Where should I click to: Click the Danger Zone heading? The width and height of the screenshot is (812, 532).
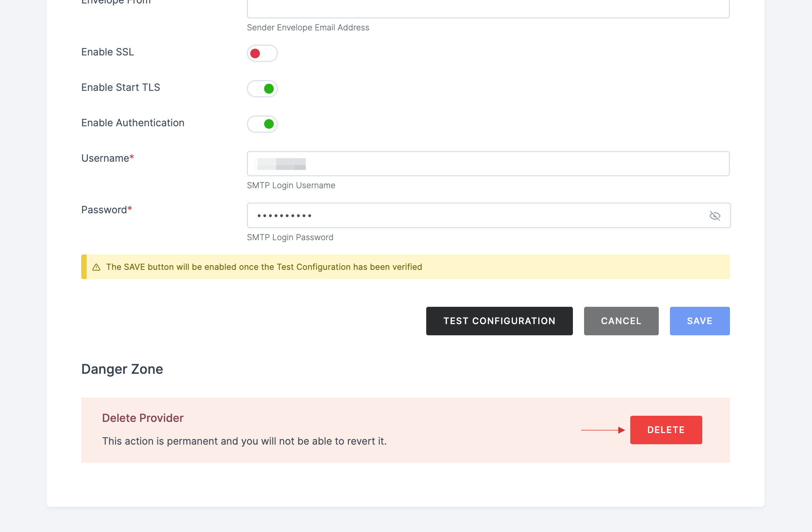pyautogui.click(x=122, y=369)
